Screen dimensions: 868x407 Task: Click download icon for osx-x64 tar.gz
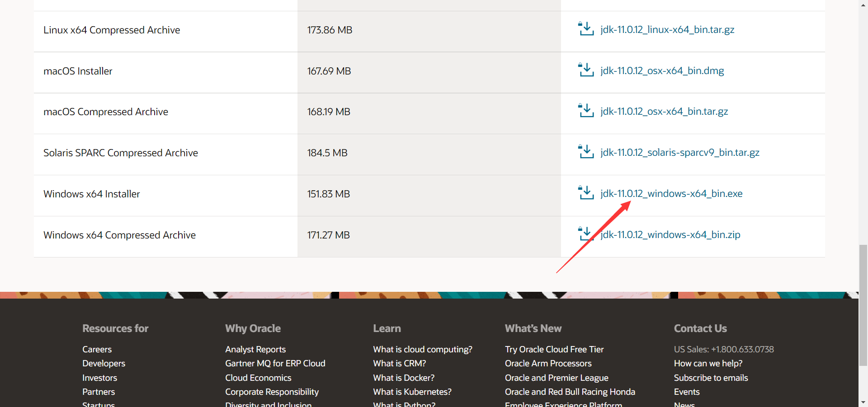[x=586, y=111]
